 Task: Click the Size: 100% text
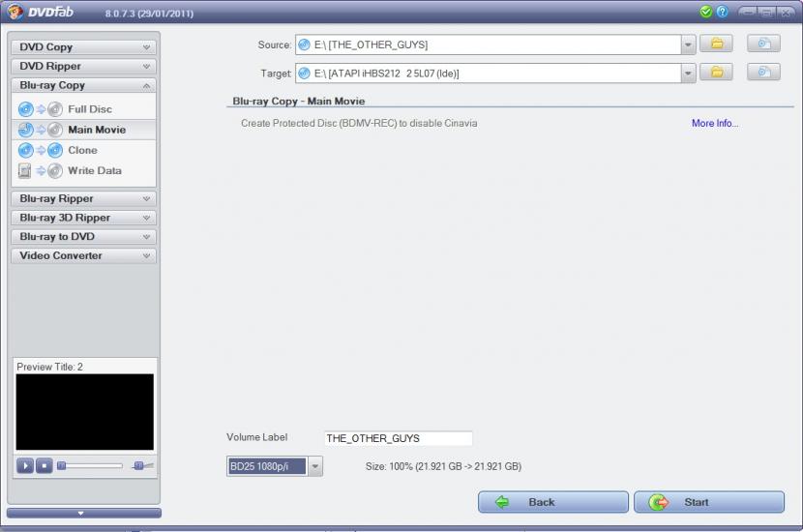tap(443, 466)
